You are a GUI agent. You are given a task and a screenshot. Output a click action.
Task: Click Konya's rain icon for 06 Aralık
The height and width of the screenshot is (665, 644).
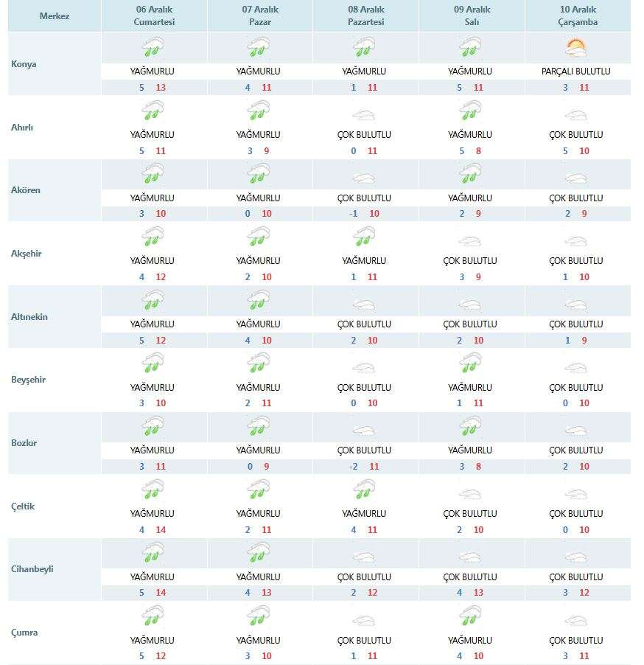[153, 49]
